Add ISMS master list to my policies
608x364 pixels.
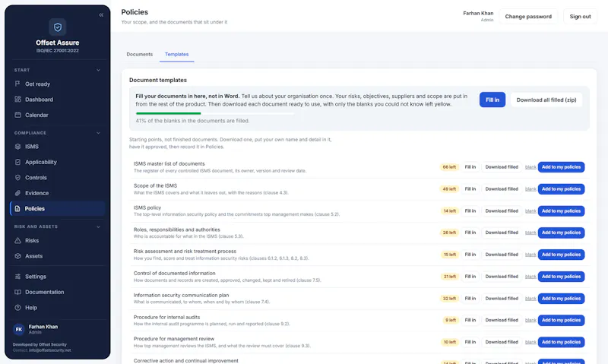point(561,167)
